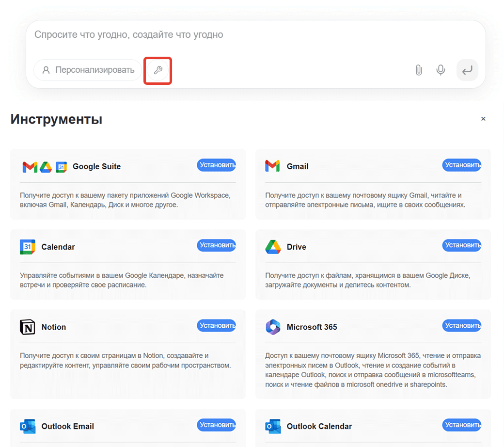Install the Drive tool

click(x=461, y=245)
